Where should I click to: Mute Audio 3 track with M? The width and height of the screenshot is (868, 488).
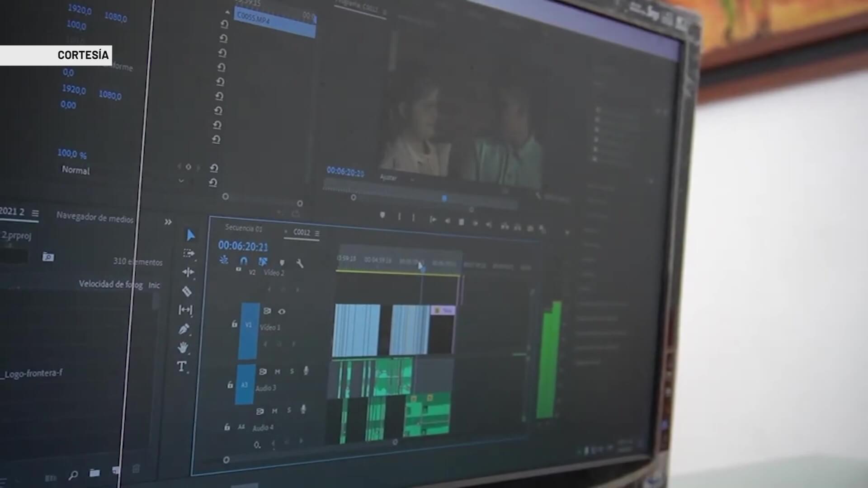pos(277,371)
